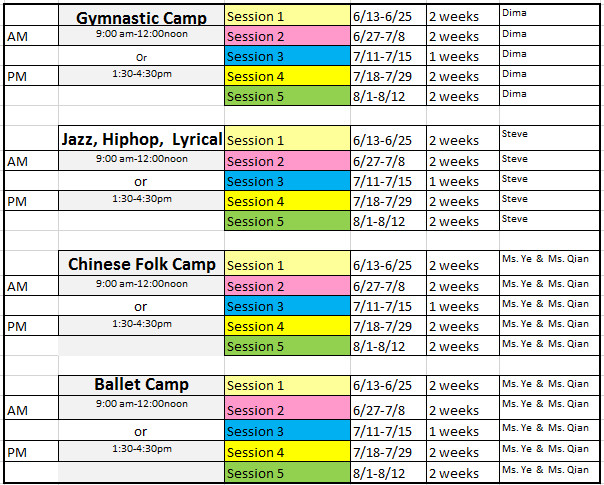Image resolution: width=604 pixels, height=485 pixels.
Task: Click the Jazz, Hiphop, Lyrical heading cell
Action: pyautogui.click(x=141, y=140)
